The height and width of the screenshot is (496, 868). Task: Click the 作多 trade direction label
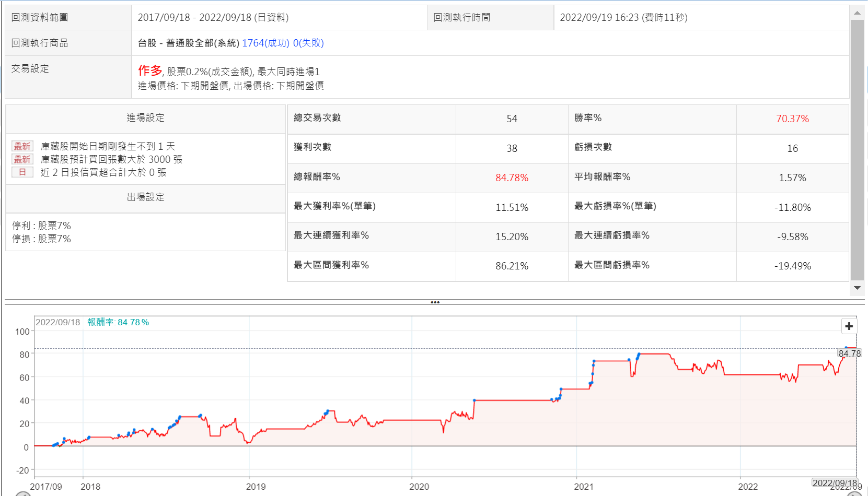(150, 70)
